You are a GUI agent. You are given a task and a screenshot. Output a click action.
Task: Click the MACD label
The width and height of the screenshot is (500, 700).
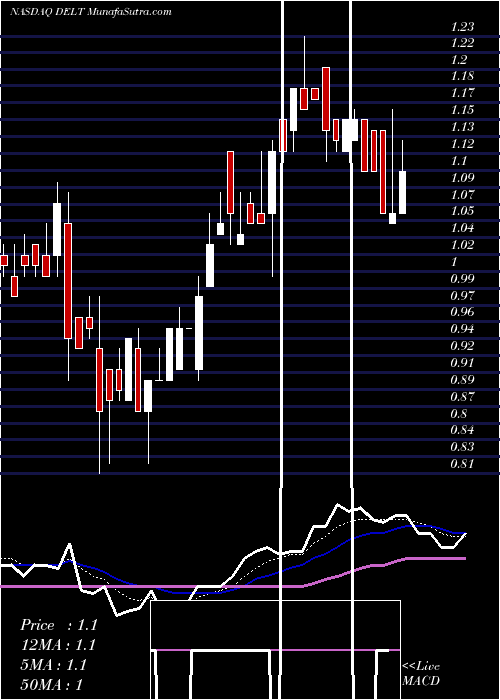click(x=420, y=681)
